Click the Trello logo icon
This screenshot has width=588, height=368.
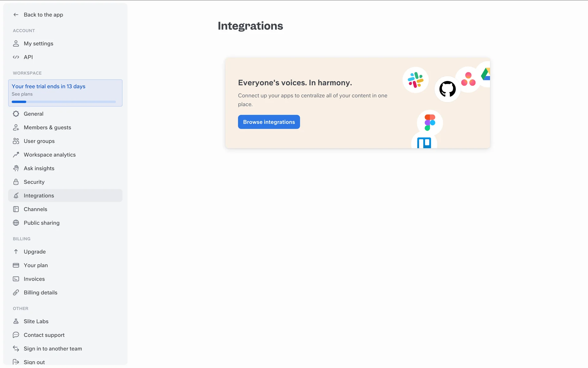[x=424, y=143]
